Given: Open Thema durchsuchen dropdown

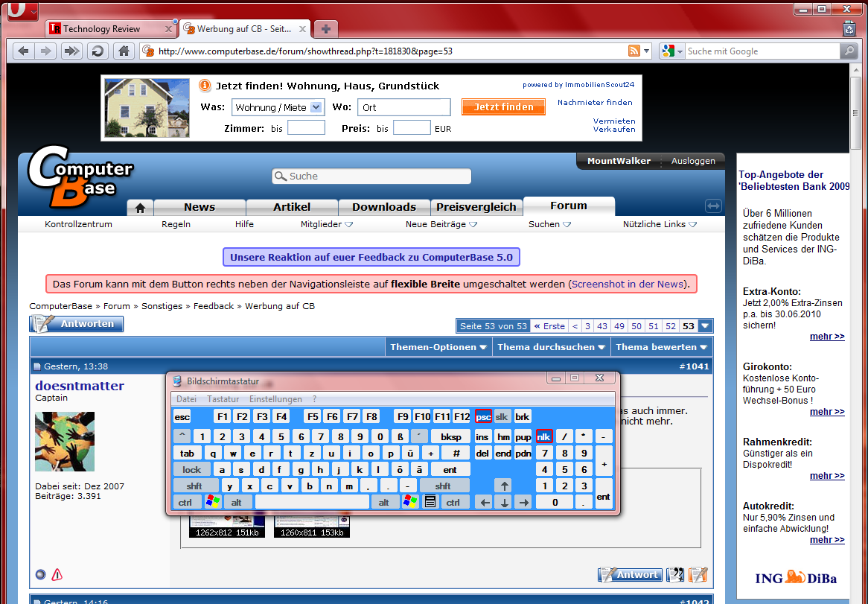Looking at the screenshot, I should point(552,347).
